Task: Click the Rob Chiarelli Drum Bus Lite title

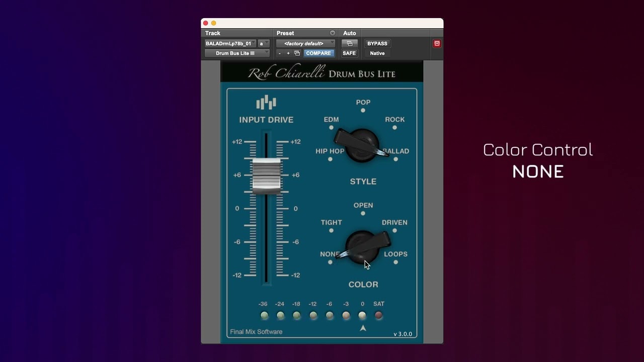Action: (322, 73)
